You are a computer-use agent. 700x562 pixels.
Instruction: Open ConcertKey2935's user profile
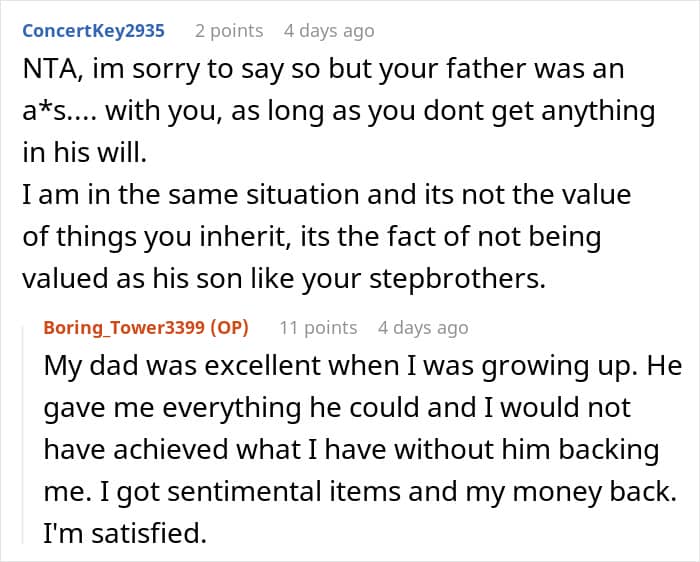click(x=93, y=30)
